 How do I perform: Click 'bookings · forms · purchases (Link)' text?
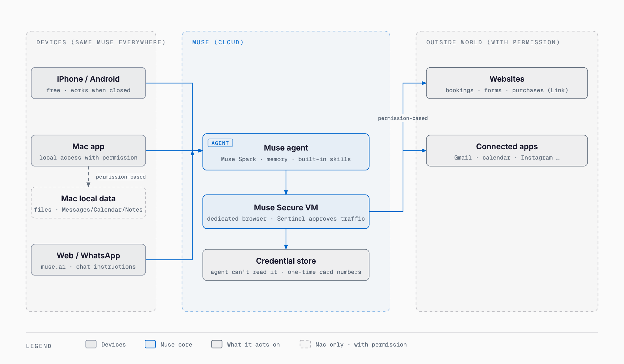(507, 90)
